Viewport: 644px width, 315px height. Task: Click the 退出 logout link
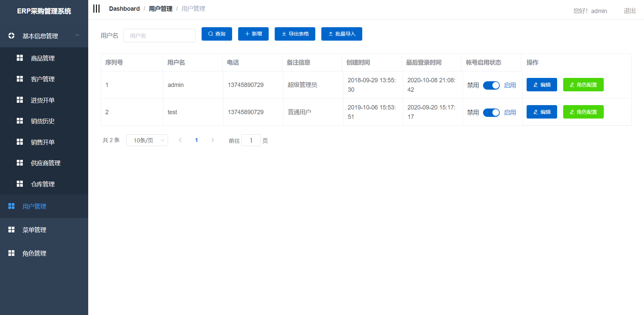point(630,11)
